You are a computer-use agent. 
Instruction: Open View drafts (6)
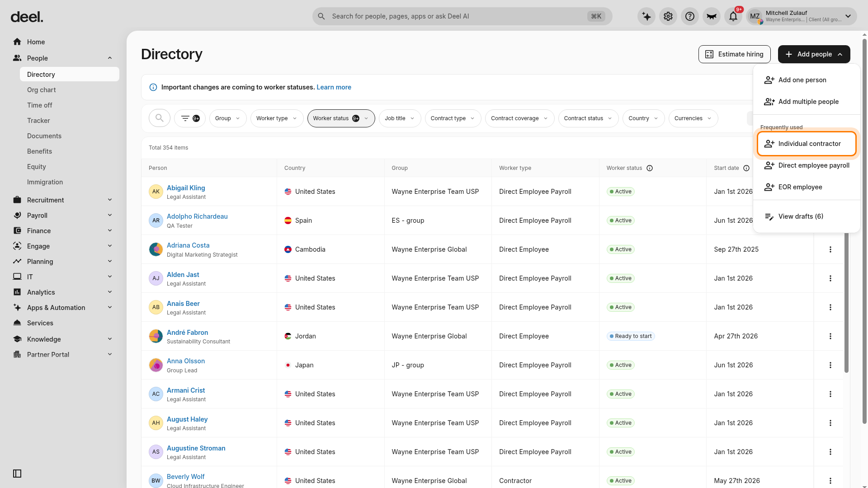click(x=807, y=216)
